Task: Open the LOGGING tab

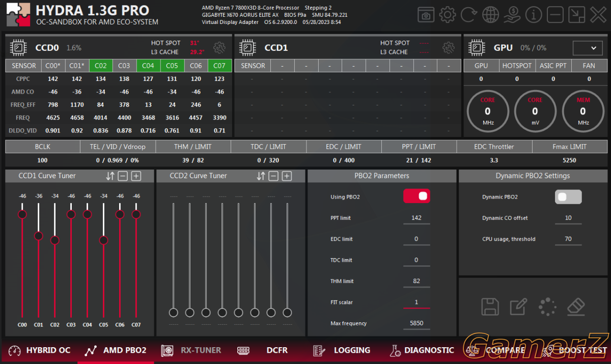Action: click(342, 350)
